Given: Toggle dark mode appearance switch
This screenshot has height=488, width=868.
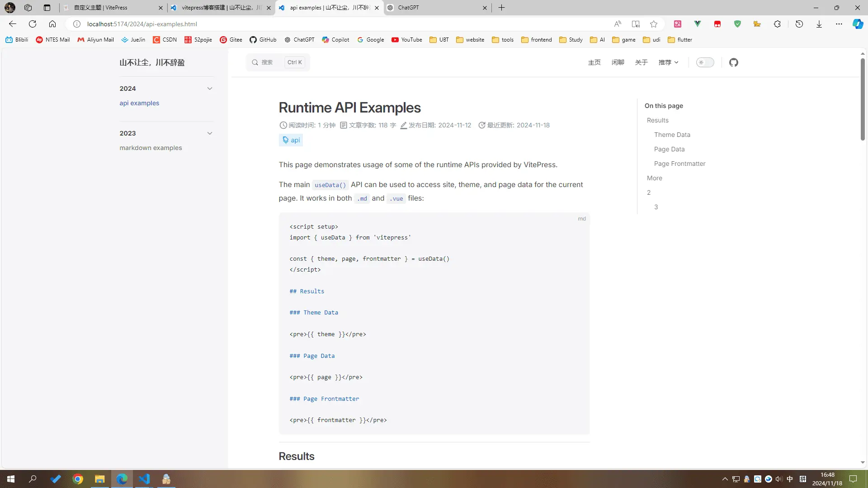Looking at the screenshot, I should pyautogui.click(x=705, y=62).
